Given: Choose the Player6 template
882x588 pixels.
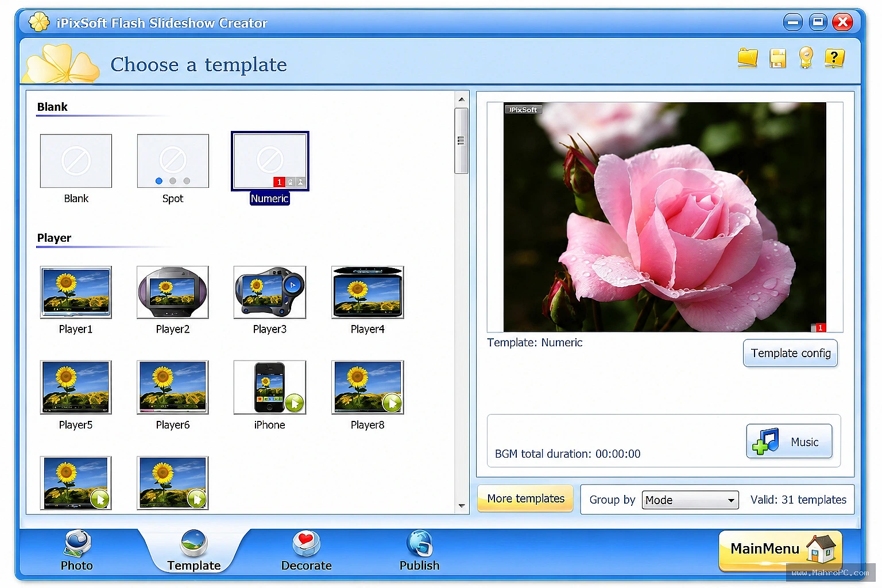Looking at the screenshot, I should [x=173, y=387].
